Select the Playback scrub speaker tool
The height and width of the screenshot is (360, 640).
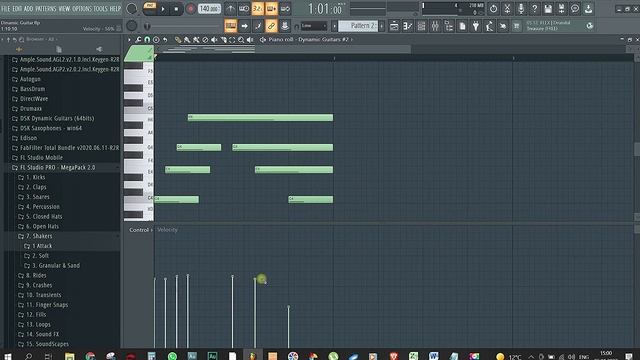click(x=250, y=40)
